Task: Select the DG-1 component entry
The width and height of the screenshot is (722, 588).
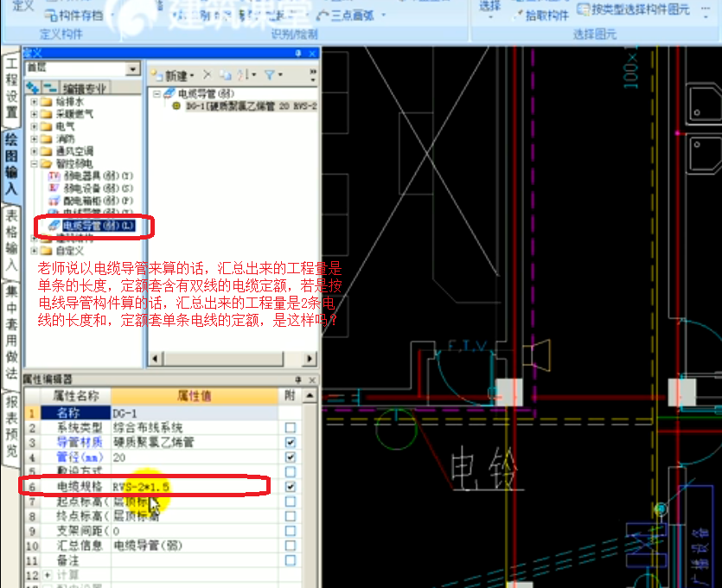Action: coord(251,106)
